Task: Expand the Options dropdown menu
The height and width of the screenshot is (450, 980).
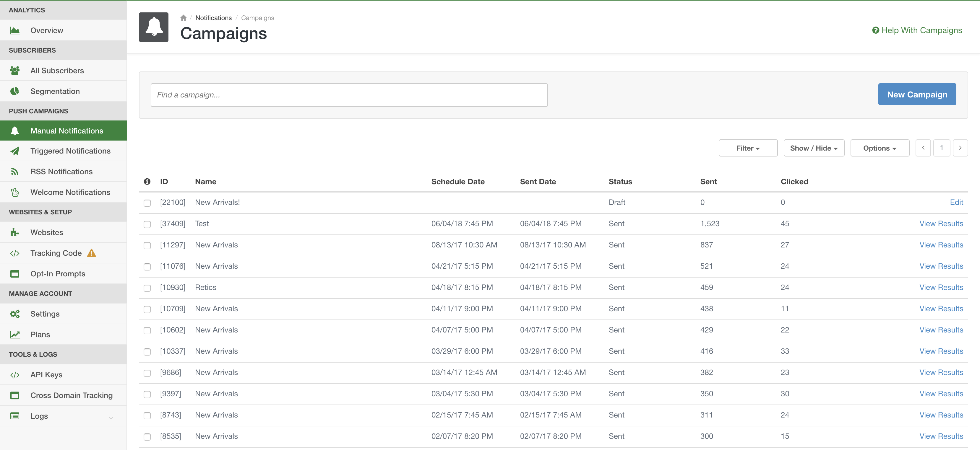Action: (879, 148)
